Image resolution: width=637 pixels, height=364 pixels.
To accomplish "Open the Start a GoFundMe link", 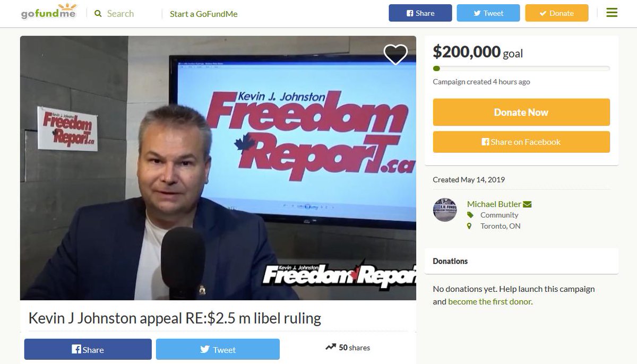I will 204,14.
